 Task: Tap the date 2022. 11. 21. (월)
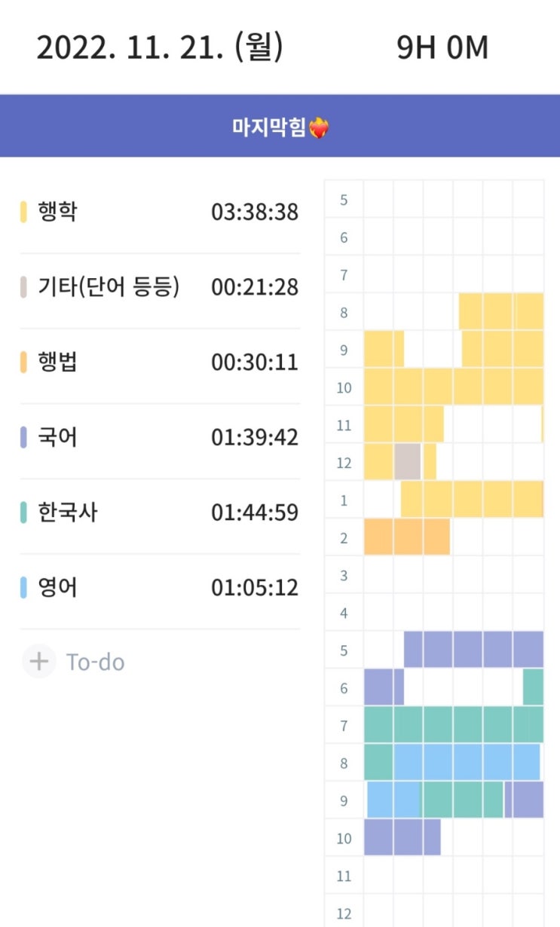[160, 47]
